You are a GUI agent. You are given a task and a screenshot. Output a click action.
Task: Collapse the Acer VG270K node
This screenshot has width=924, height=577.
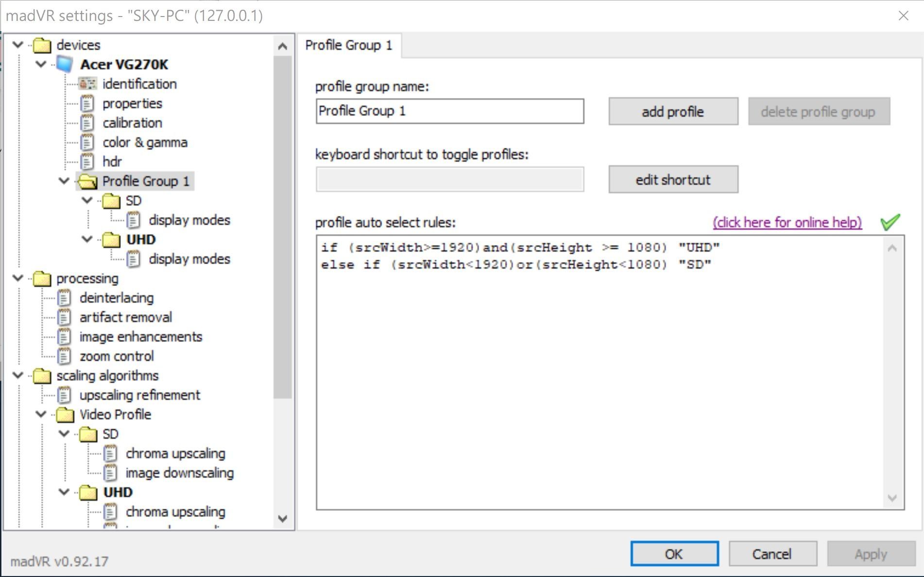pyautogui.click(x=41, y=64)
